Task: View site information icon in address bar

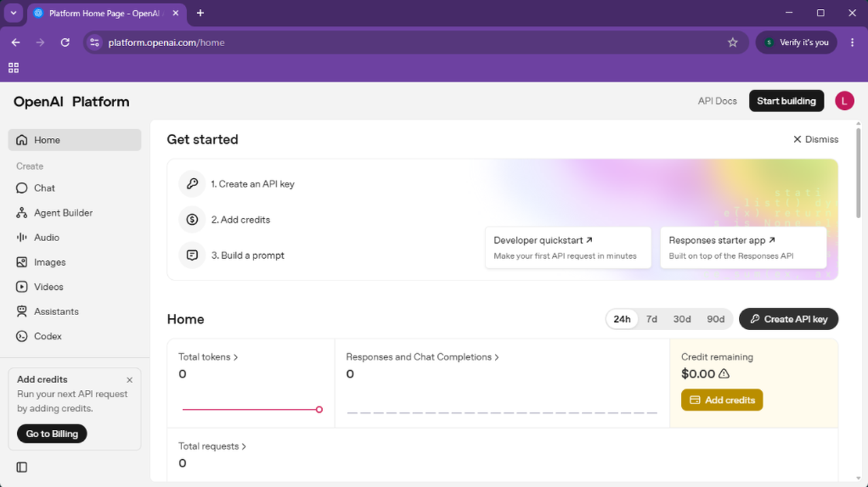Action: (x=94, y=42)
